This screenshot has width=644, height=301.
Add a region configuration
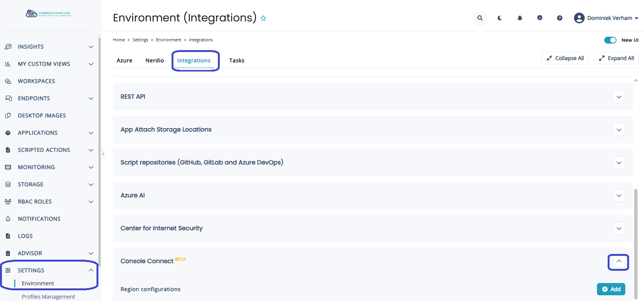click(611, 289)
